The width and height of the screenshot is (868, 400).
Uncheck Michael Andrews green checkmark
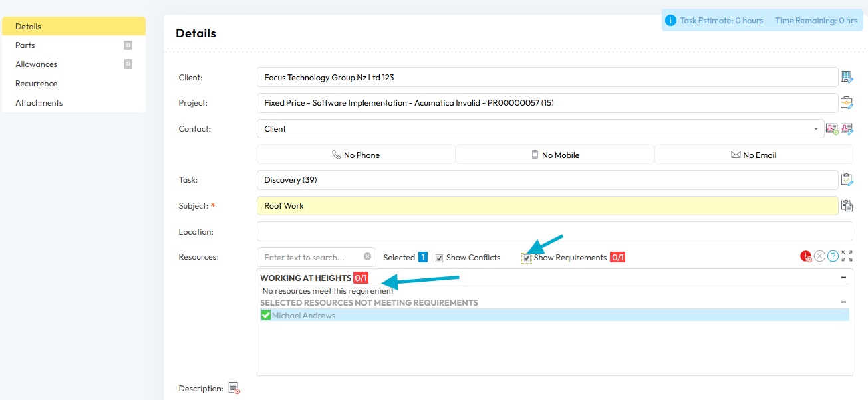(266, 315)
